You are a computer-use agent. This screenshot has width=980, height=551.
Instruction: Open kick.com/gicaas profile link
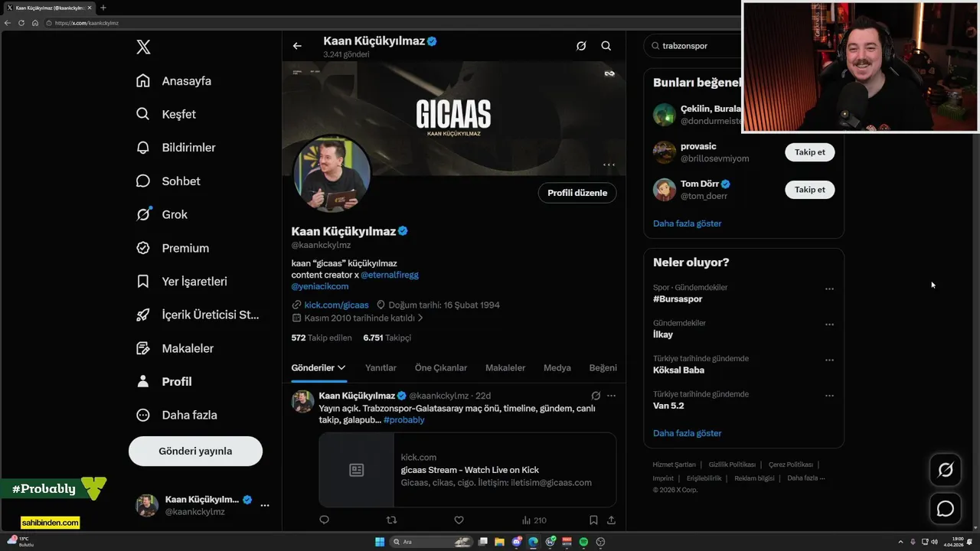coord(336,305)
